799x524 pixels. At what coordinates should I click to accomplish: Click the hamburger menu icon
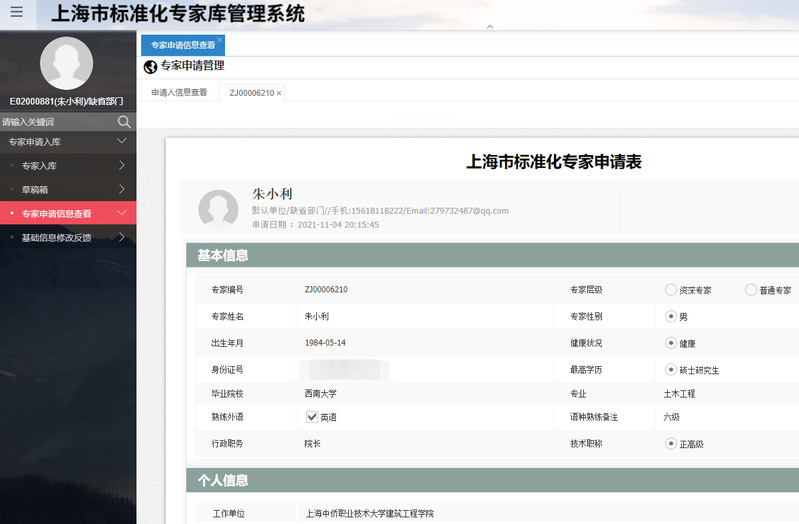point(16,13)
